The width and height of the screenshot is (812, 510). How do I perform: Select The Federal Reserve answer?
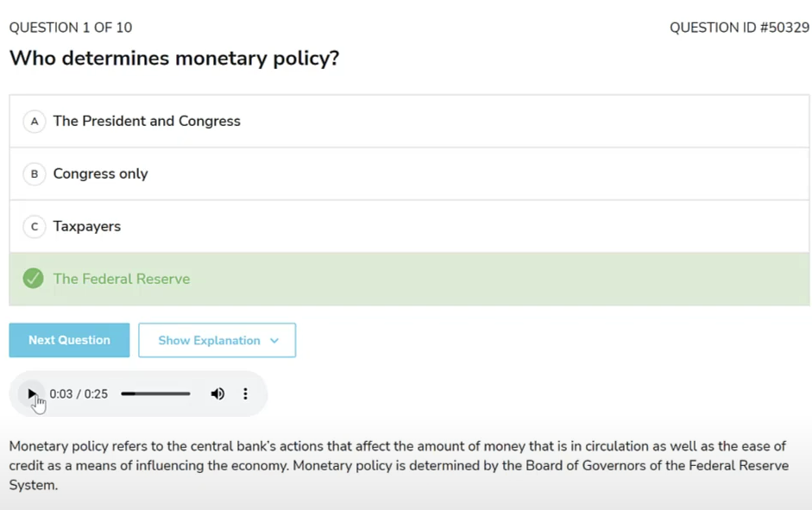(x=121, y=280)
